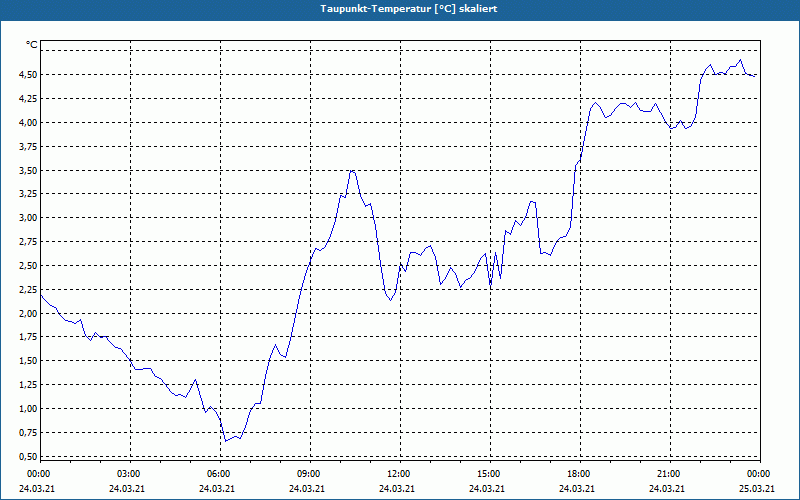Select the y-axis value "1,75"
800x500 pixels.
point(29,337)
